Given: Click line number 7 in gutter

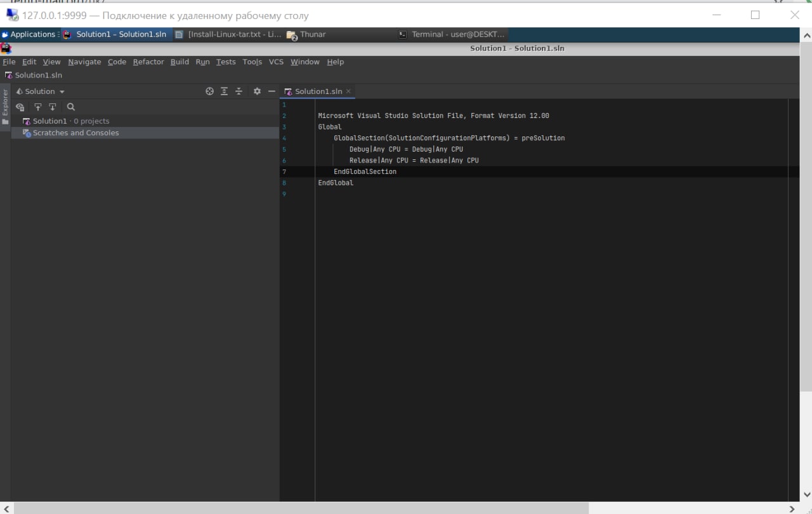Looking at the screenshot, I should click(x=284, y=171).
